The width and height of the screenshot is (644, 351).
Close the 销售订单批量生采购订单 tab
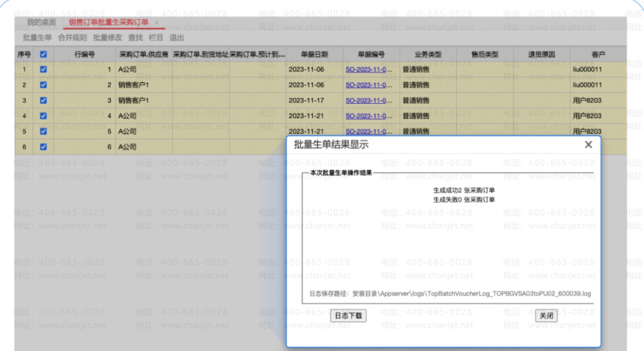(157, 22)
